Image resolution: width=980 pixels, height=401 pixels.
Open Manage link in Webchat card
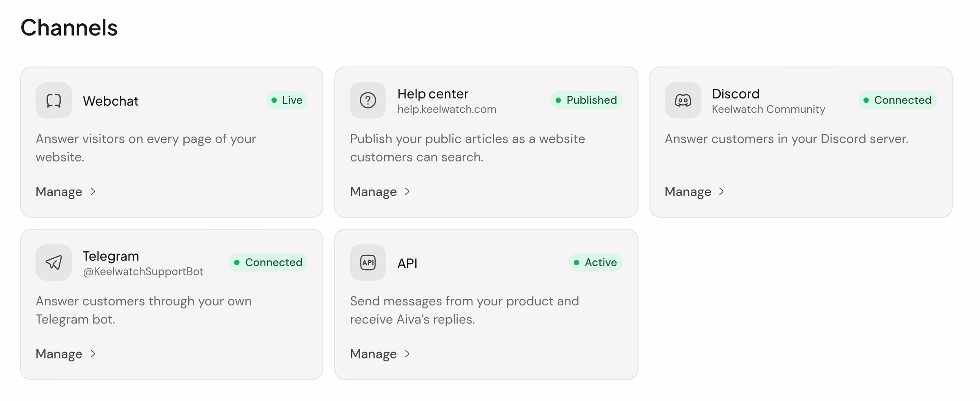65,192
